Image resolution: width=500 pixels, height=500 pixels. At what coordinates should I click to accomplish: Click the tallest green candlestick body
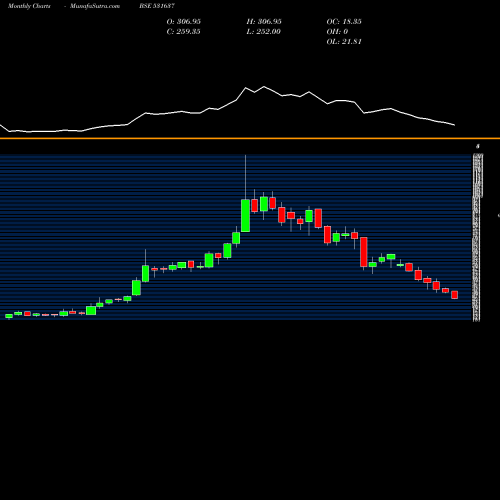245,216
